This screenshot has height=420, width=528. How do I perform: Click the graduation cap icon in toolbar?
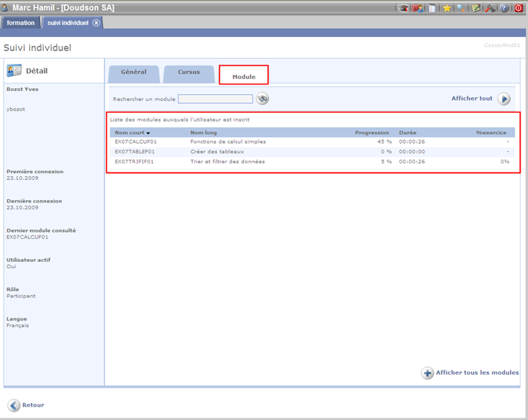[404, 8]
